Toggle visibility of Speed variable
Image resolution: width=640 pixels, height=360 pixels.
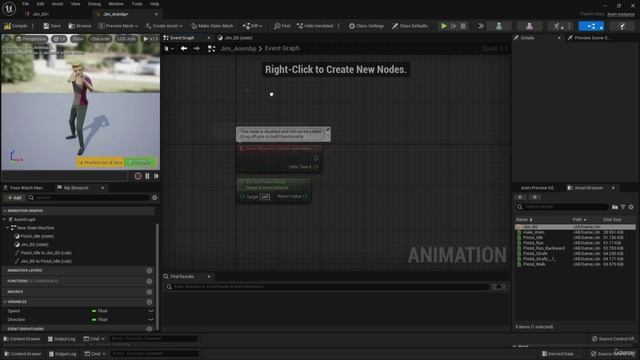(x=151, y=311)
